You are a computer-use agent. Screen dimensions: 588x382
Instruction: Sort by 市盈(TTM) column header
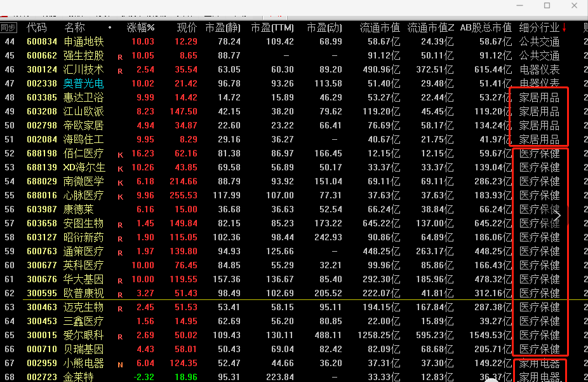tap(272, 27)
